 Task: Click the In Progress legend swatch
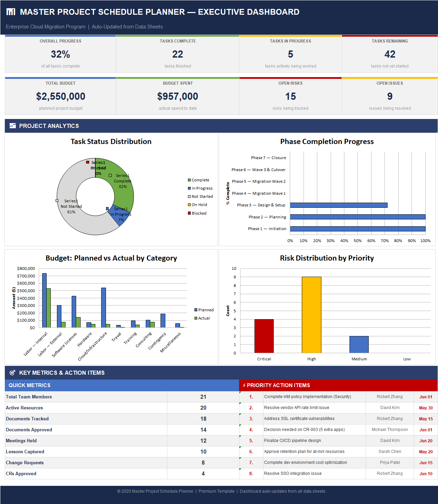tap(189, 188)
